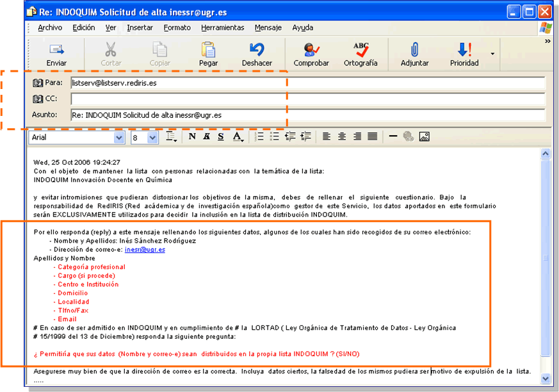The width and height of the screenshot is (559, 392).
Task: Click the Pegar paste icon
Action: click(208, 54)
